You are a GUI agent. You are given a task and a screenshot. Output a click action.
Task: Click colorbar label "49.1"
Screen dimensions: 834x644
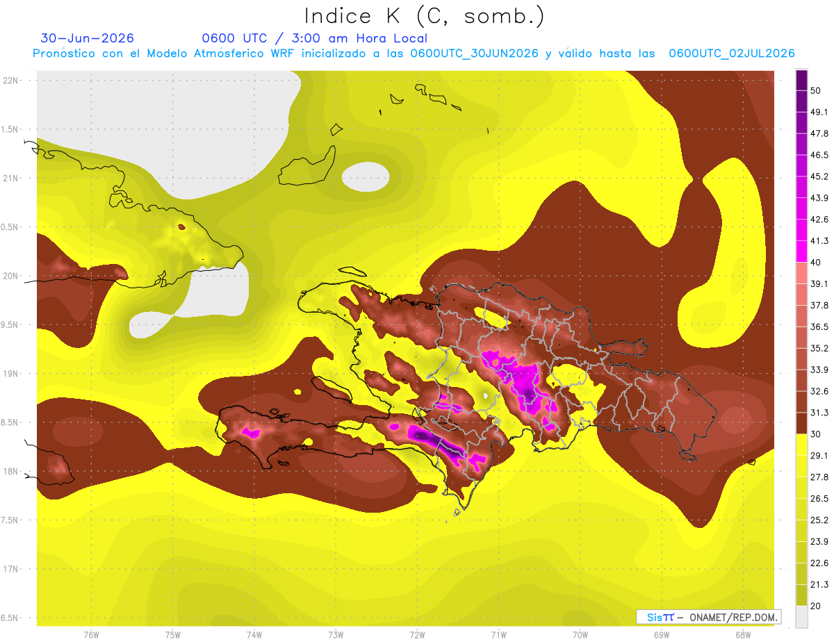819,112
